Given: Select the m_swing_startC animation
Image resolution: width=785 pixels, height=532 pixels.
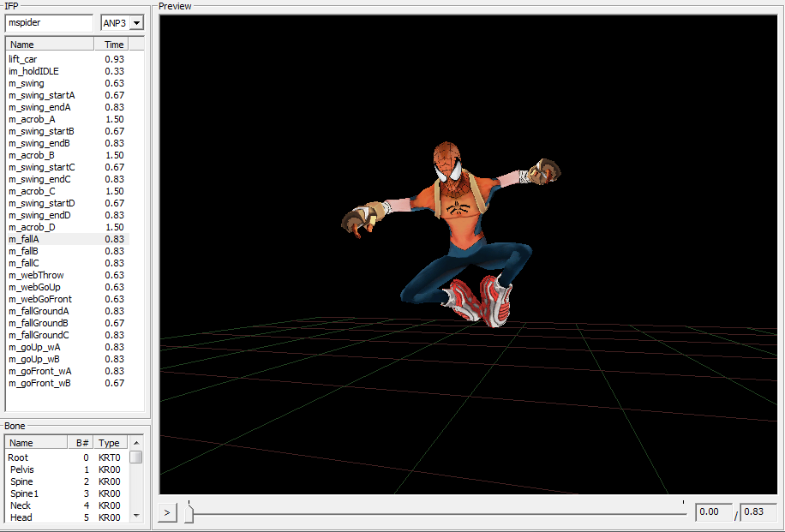Looking at the screenshot, I should [x=67, y=167].
